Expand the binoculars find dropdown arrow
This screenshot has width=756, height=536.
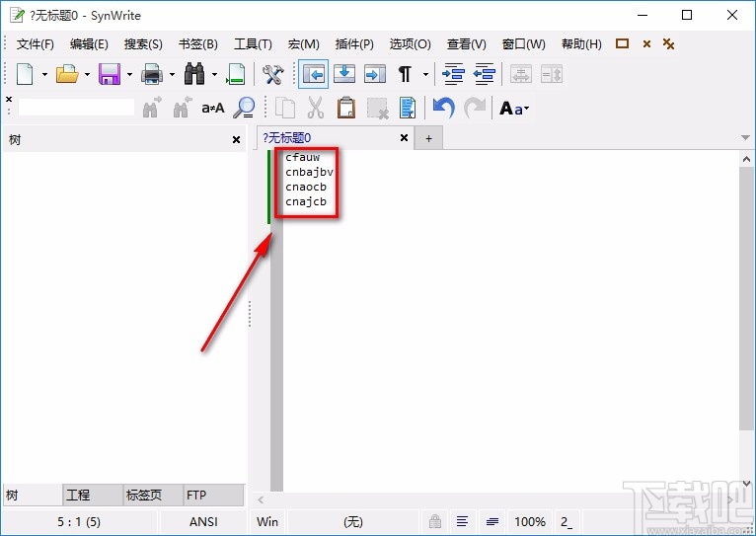[214, 75]
